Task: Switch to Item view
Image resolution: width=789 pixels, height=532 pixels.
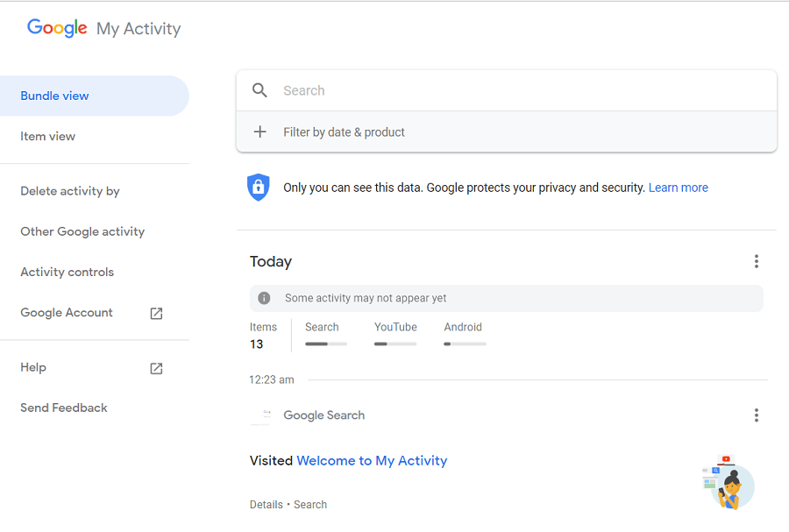Action: pyautogui.click(x=48, y=136)
